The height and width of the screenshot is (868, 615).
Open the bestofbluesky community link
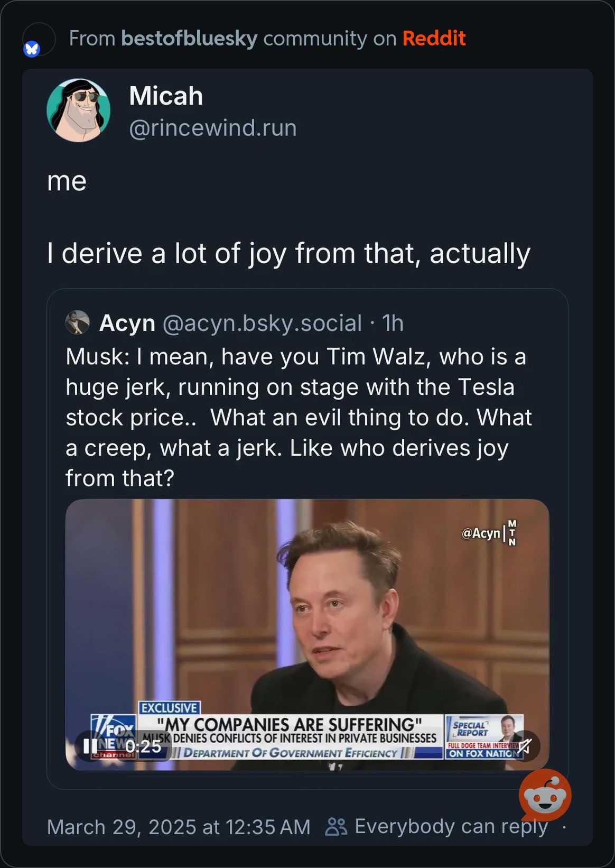pos(189,39)
